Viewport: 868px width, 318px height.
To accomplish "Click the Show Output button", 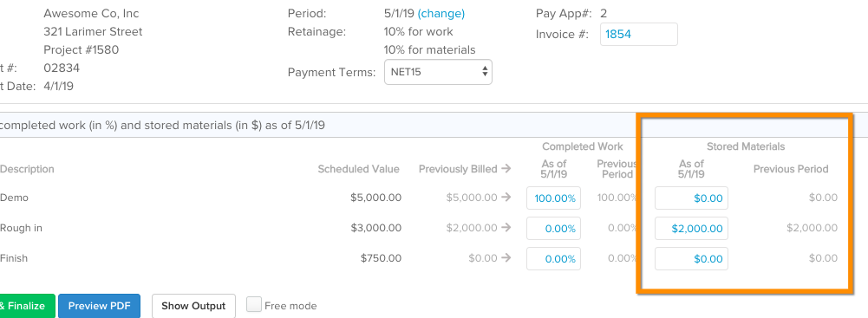I will click(x=193, y=306).
